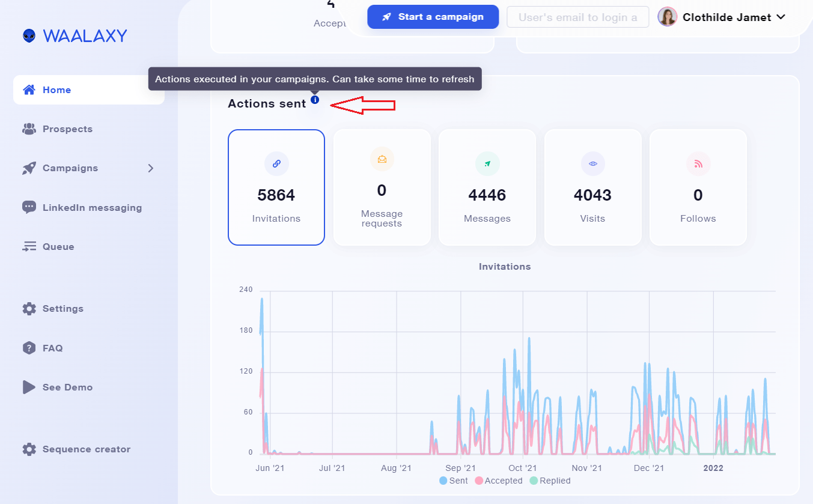Click the Campaigns rocket icon in sidebar
This screenshot has width=813, height=504.
coord(29,168)
